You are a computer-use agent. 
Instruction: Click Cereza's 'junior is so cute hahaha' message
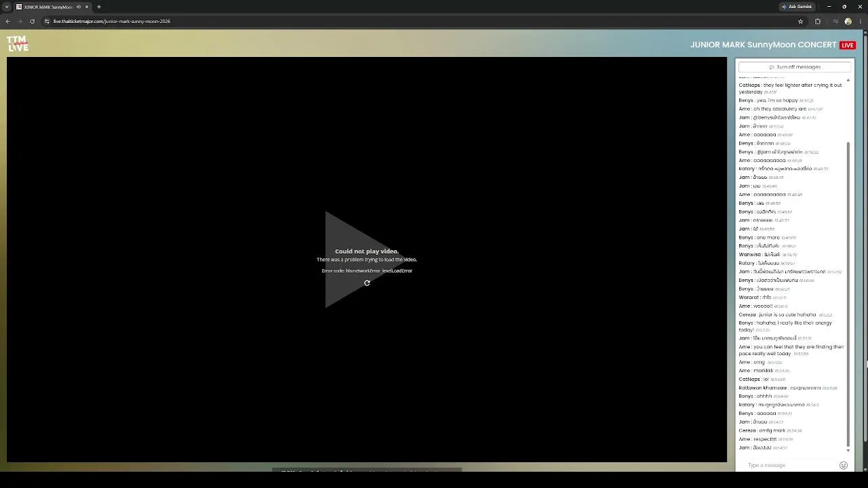click(785, 314)
